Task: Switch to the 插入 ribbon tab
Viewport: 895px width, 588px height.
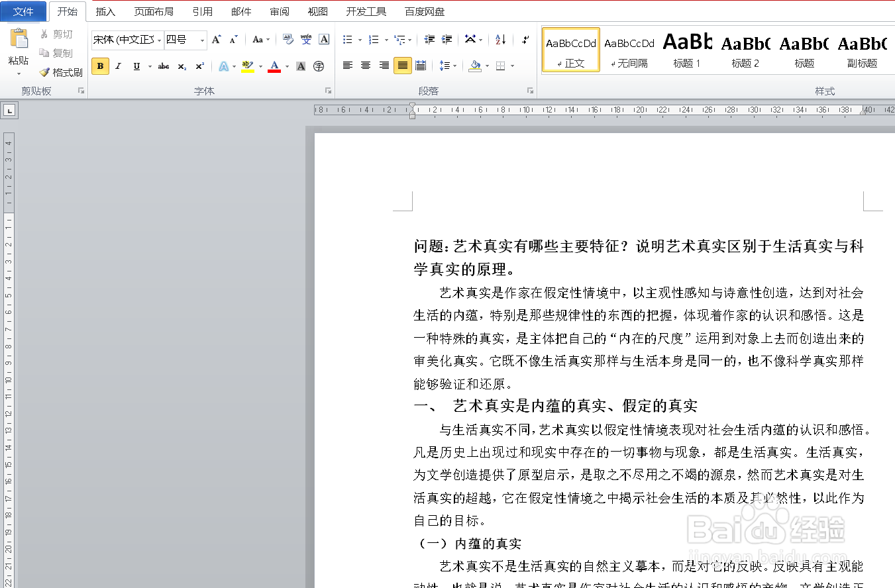Action: click(105, 11)
